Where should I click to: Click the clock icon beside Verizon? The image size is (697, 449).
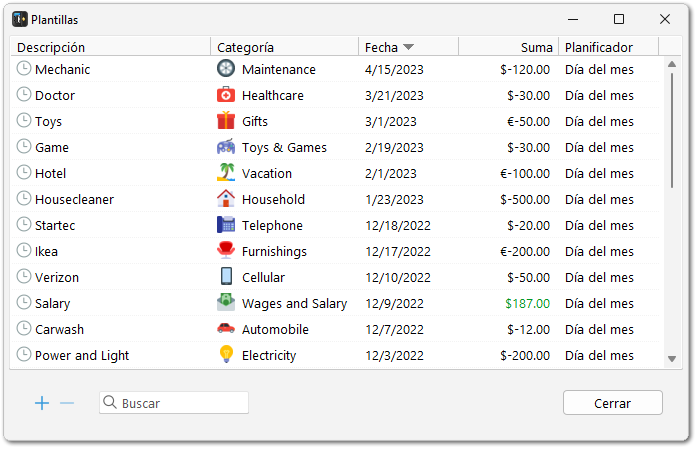point(24,277)
